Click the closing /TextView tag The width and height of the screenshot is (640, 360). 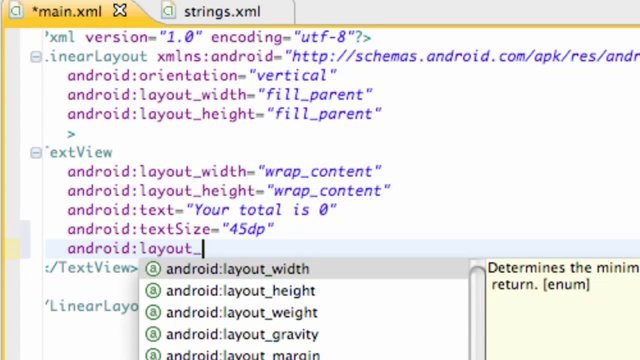(92, 268)
